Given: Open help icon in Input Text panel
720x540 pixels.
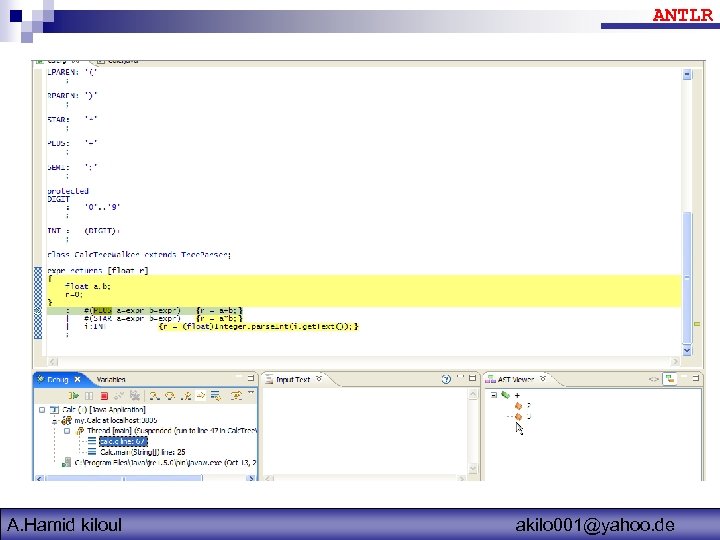Looking at the screenshot, I should (446, 379).
